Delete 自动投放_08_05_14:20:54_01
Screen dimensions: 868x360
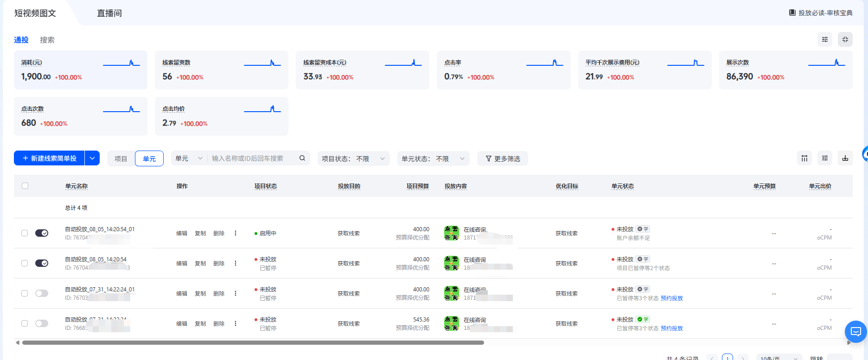219,233
